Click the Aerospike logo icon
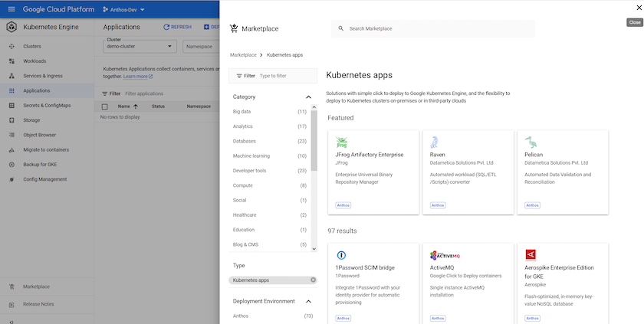The height and width of the screenshot is (324, 644). [x=531, y=255]
